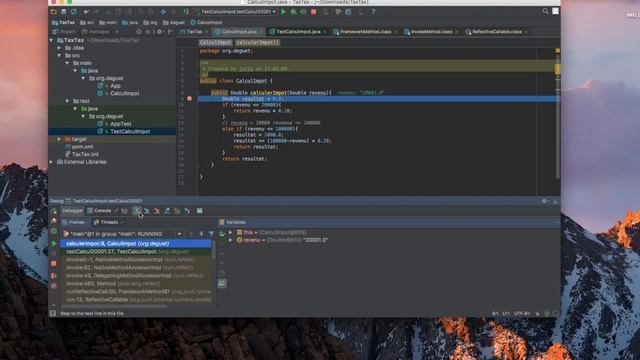Select TaxTax.iml in project tree
The height and width of the screenshot is (360, 640).
pos(85,154)
